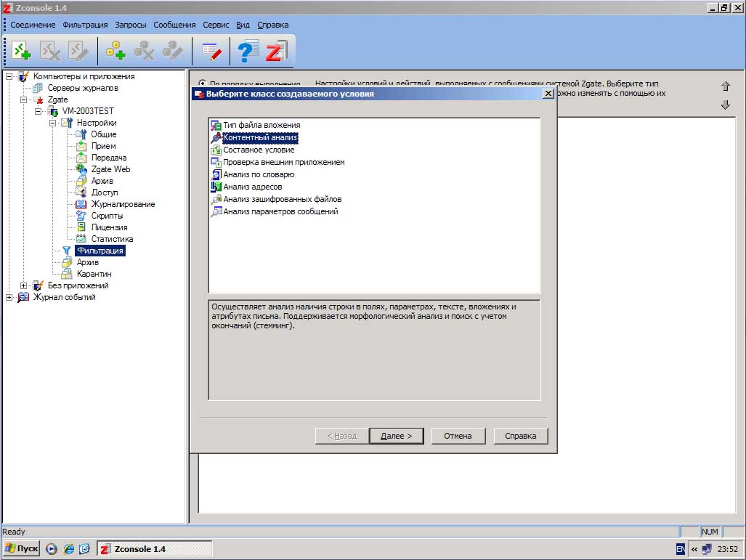Image resolution: width=746 pixels, height=560 pixels.
Task: Collapse the Компьютеры и приложения node
Action: 9,76
